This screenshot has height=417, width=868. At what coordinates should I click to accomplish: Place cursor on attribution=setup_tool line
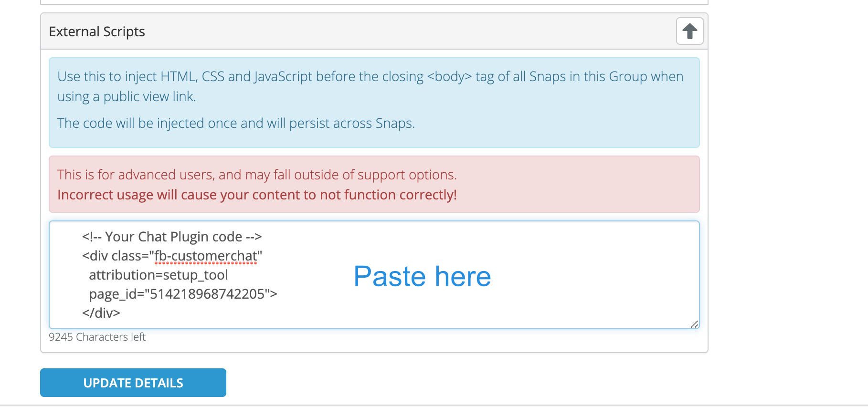point(159,275)
